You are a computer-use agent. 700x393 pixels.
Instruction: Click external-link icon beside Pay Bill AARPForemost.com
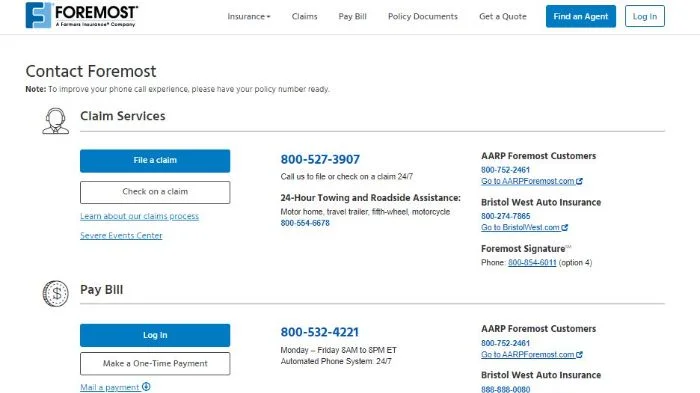[x=579, y=354]
